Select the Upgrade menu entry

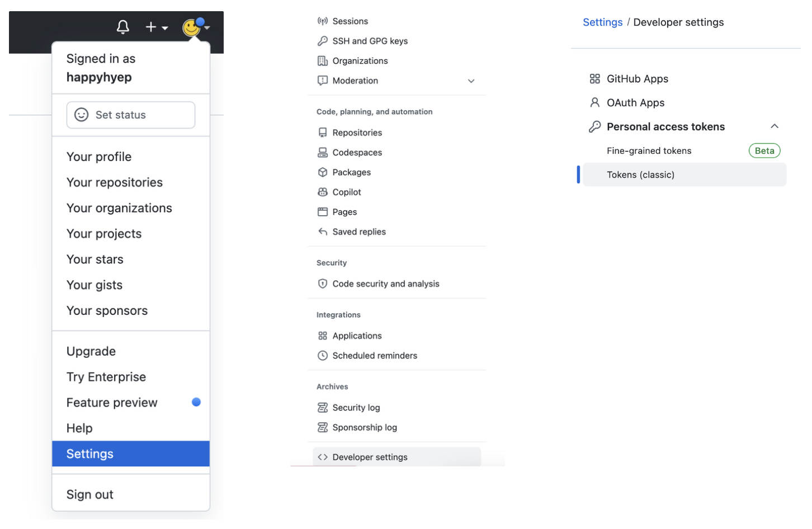click(x=91, y=351)
